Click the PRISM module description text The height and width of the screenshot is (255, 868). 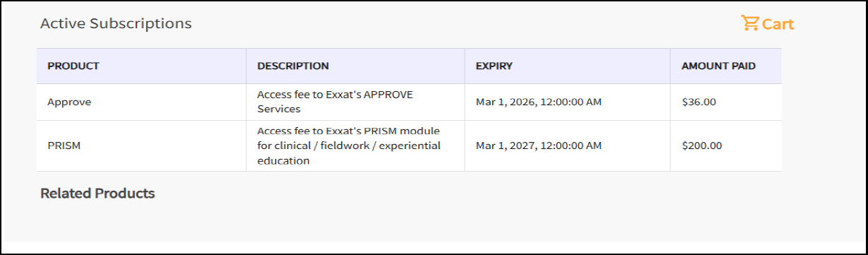349,146
